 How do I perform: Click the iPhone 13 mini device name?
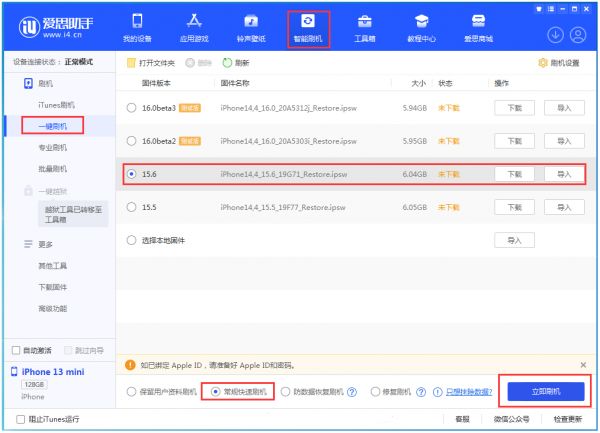53,372
